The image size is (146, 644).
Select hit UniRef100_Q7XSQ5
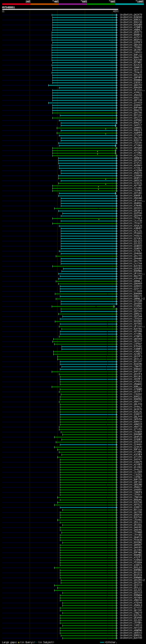pos(131,301)
